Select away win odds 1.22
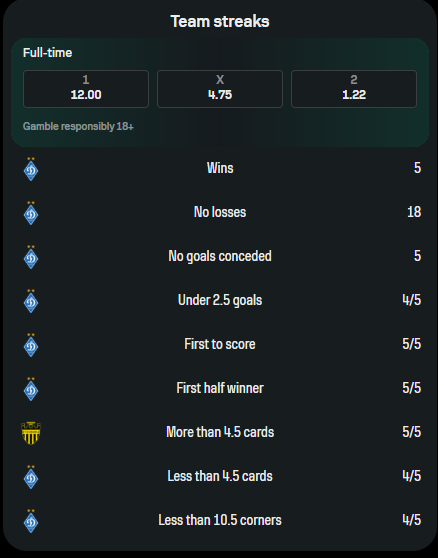This screenshot has height=558, width=438. (x=354, y=89)
